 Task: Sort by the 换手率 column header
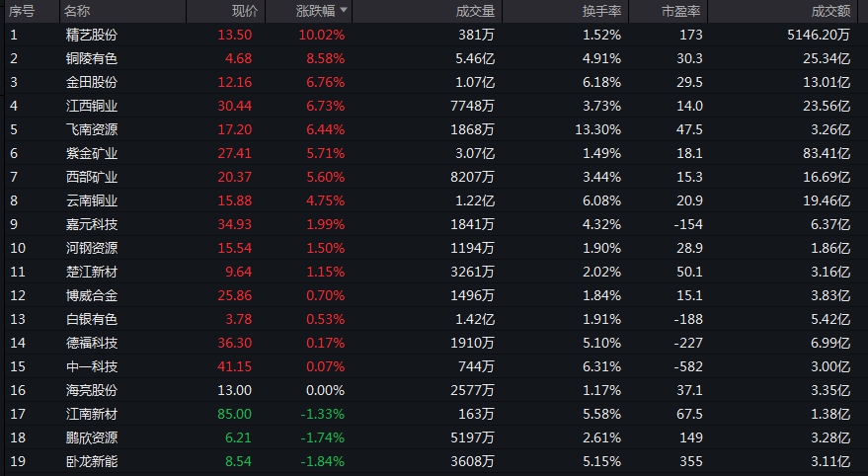(x=601, y=11)
